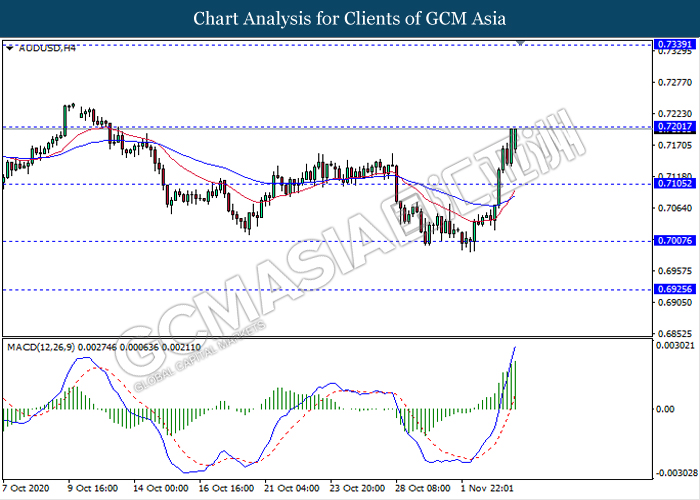This screenshot has height=500, width=700.
Task: Click the tallest rightmost MACD histogram bar
Action: click(516, 385)
